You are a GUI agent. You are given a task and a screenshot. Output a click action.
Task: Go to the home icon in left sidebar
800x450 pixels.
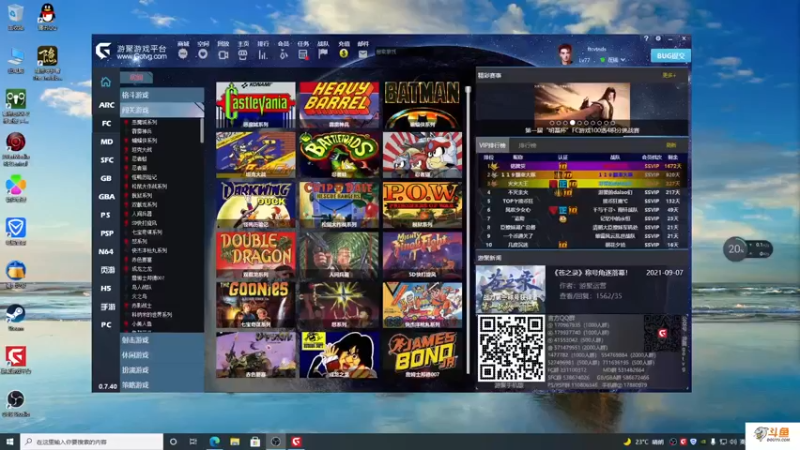coord(106,82)
